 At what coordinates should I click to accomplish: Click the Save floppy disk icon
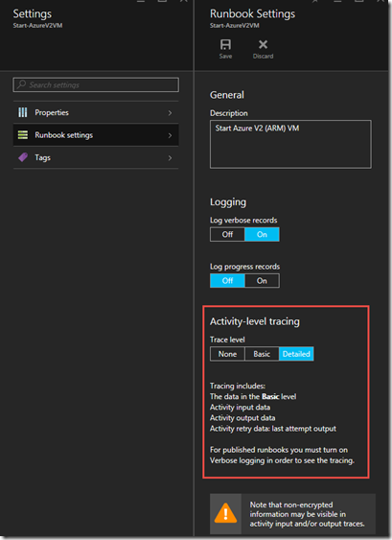[x=225, y=44]
